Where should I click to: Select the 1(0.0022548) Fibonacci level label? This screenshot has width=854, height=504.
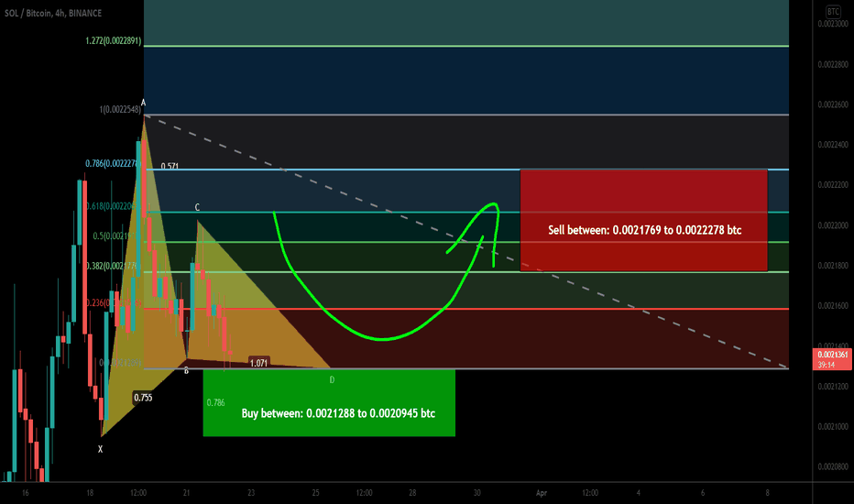120,110
